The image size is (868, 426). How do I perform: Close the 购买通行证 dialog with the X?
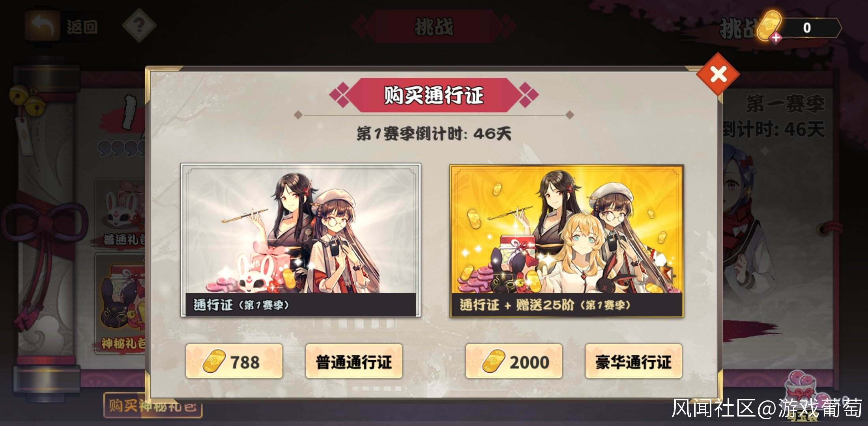(x=718, y=74)
